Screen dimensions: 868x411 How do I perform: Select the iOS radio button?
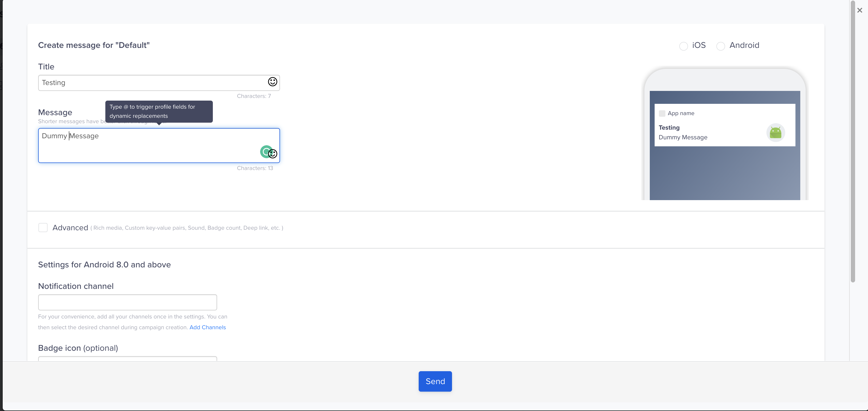[683, 46]
